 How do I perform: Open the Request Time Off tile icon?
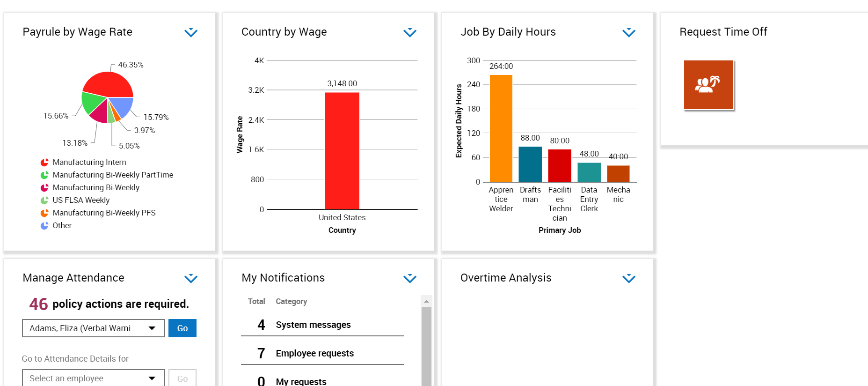pyautogui.click(x=708, y=85)
